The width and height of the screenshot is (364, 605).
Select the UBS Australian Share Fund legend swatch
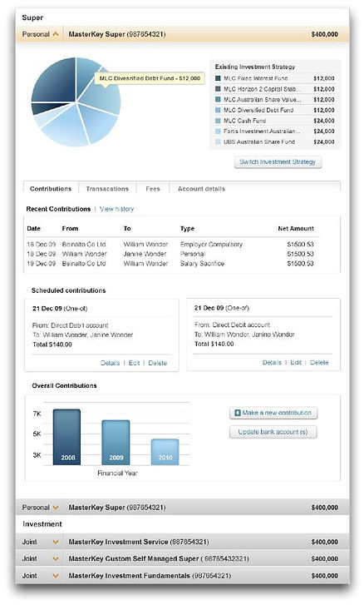(x=218, y=142)
